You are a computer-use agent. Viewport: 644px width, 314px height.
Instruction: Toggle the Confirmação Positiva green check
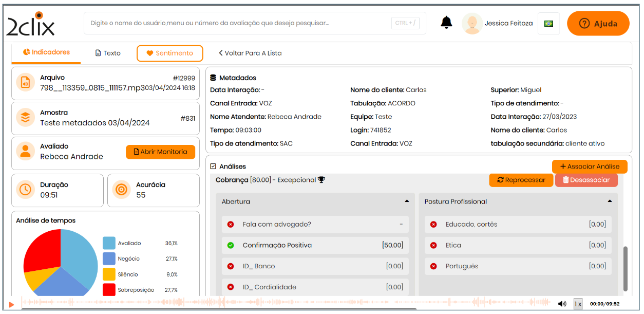tap(231, 245)
